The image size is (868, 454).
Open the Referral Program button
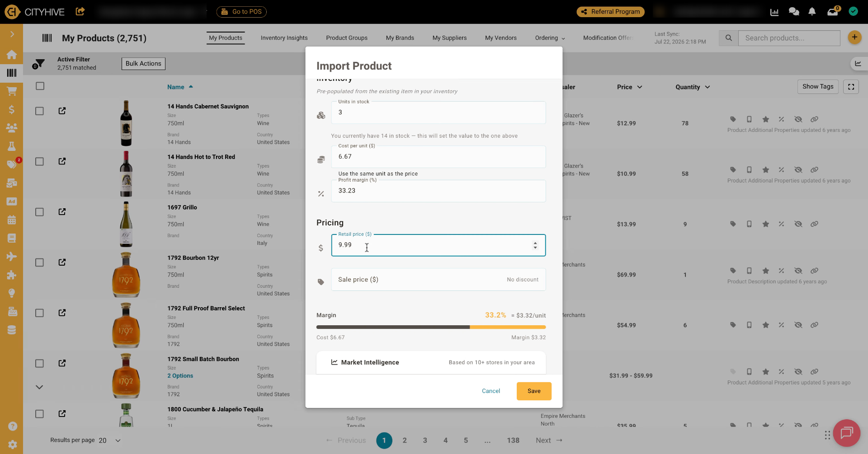click(x=610, y=12)
